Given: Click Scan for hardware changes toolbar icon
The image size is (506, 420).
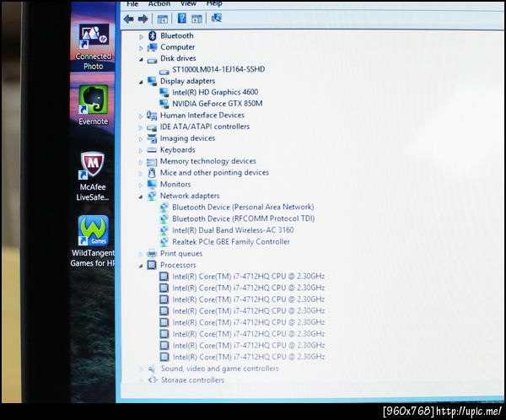Looking at the screenshot, I should (217, 18).
